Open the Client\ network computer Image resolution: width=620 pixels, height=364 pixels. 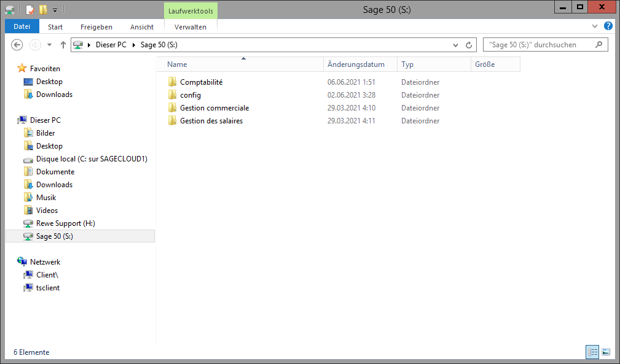coord(47,275)
